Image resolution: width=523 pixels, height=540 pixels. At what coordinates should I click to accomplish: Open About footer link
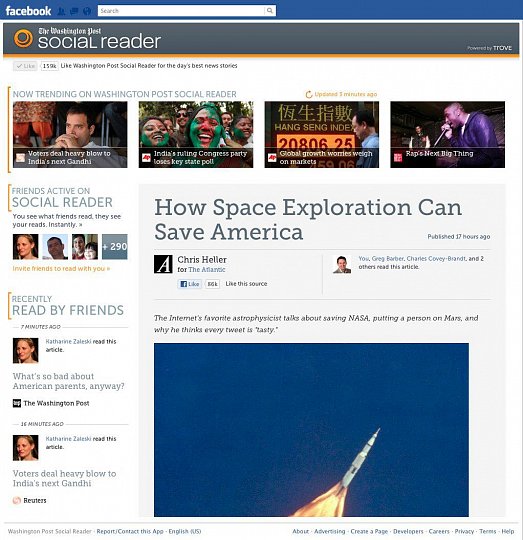click(x=301, y=531)
